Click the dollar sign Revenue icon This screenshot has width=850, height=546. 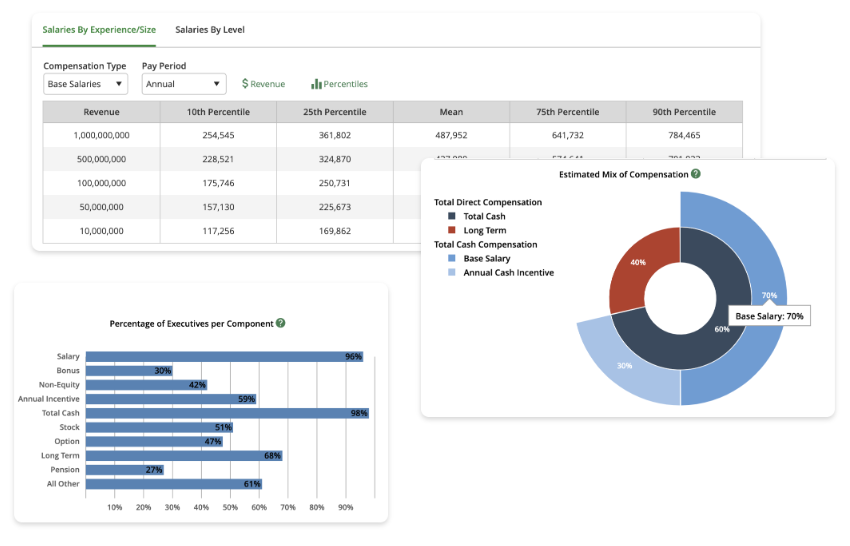click(246, 84)
